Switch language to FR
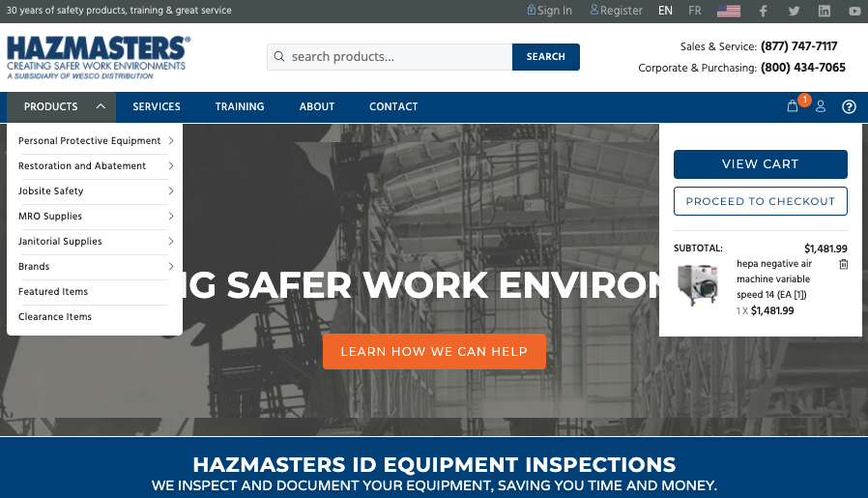 point(695,11)
